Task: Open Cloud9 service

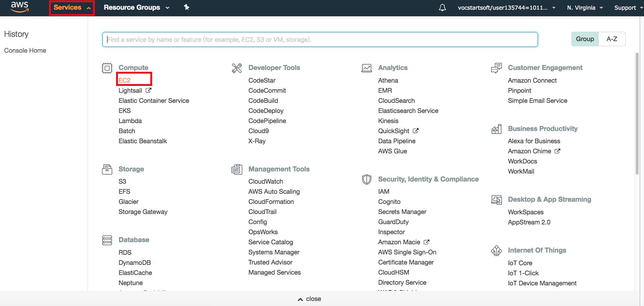Action: tap(259, 131)
